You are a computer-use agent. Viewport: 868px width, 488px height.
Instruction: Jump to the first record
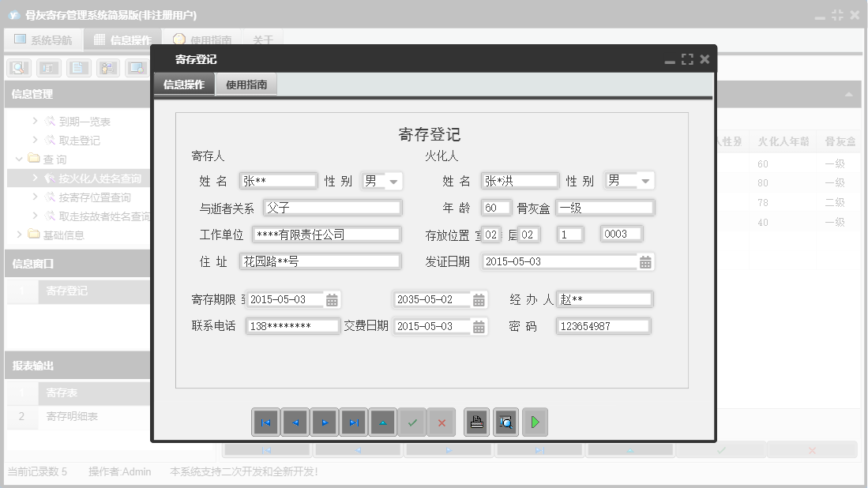pos(266,422)
